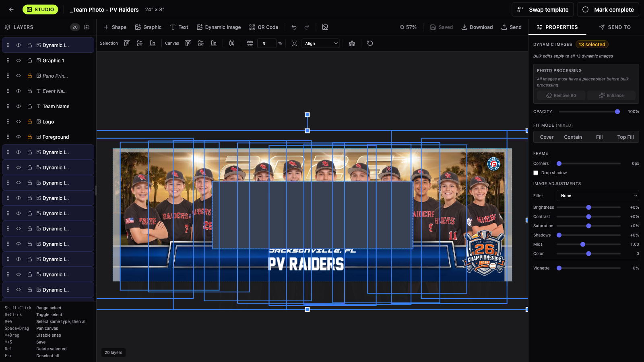Adjust the Brightness slider
The height and width of the screenshot is (362, 644).
coord(588,207)
